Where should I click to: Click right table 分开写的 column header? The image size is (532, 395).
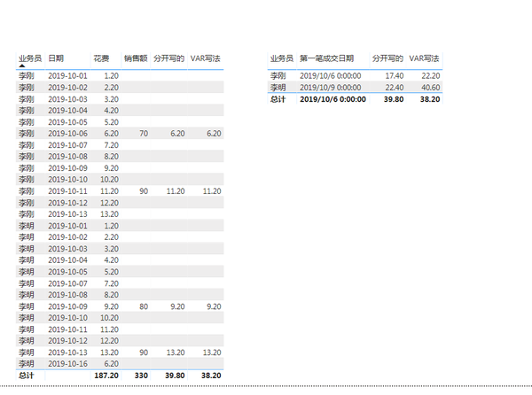pyautogui.click(x=387, y=58)
